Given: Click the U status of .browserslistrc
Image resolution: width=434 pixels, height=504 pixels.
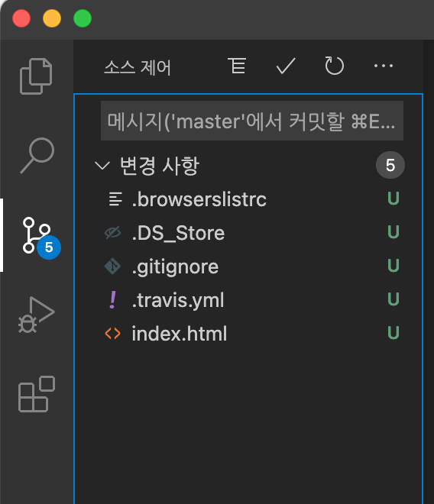Looking at the screenshot, I should click(394, 199).
